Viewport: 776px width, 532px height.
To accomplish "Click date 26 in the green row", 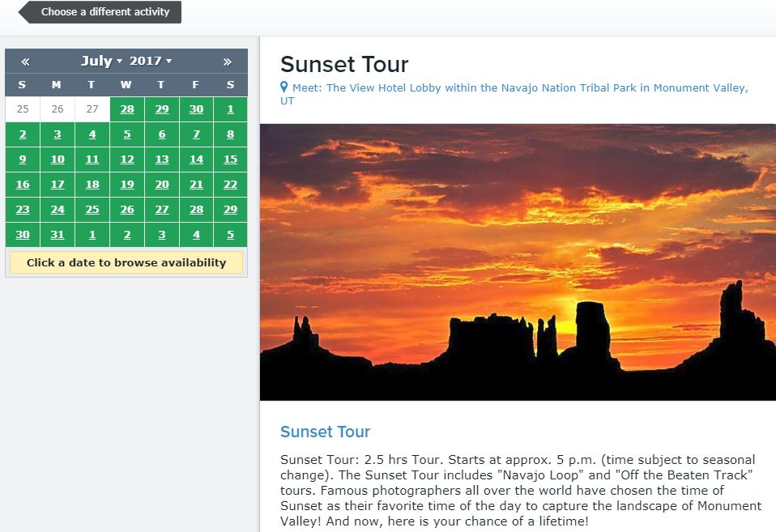I will pyautogui.click(x=127, y=210).
